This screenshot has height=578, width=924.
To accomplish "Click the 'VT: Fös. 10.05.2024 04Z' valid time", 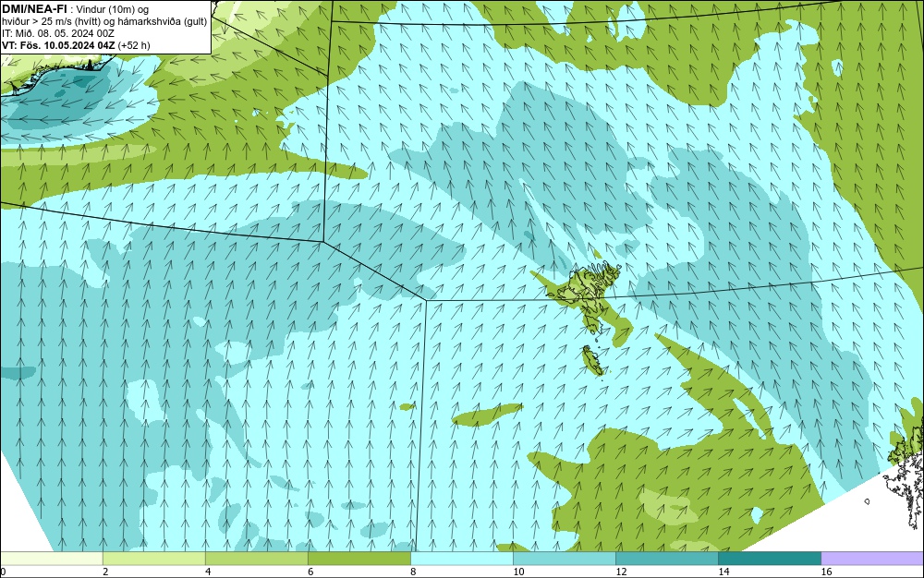I will pyautogui.click(x=58, y=45).
